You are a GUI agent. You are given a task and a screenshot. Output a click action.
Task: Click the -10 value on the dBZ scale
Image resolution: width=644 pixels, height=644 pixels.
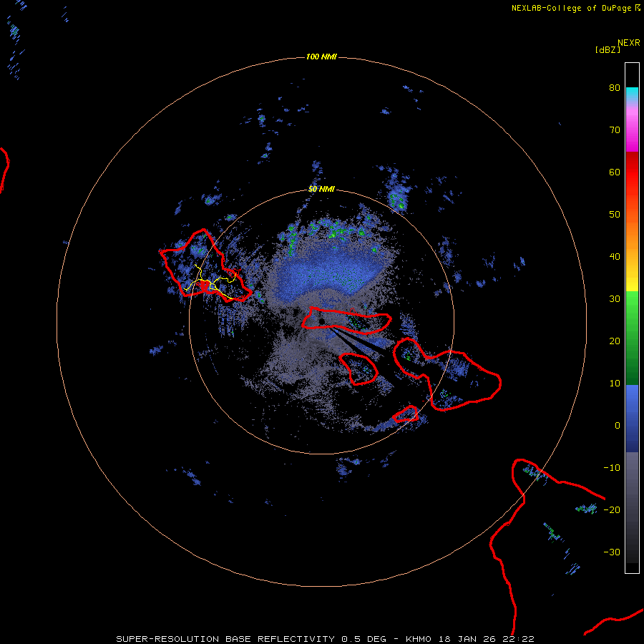(612, 468)
